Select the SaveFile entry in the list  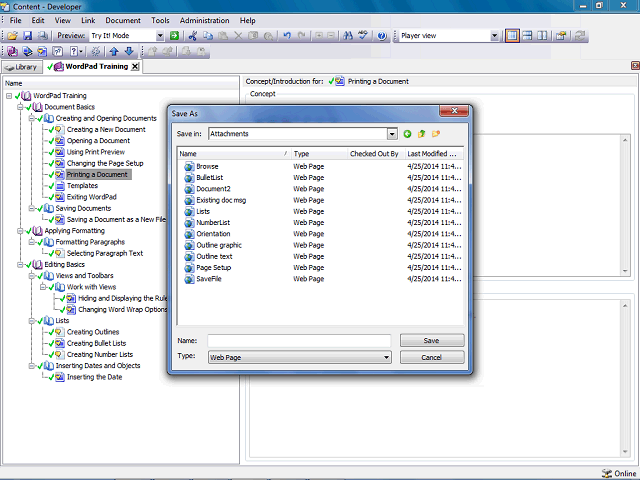(x=209, y=279)
